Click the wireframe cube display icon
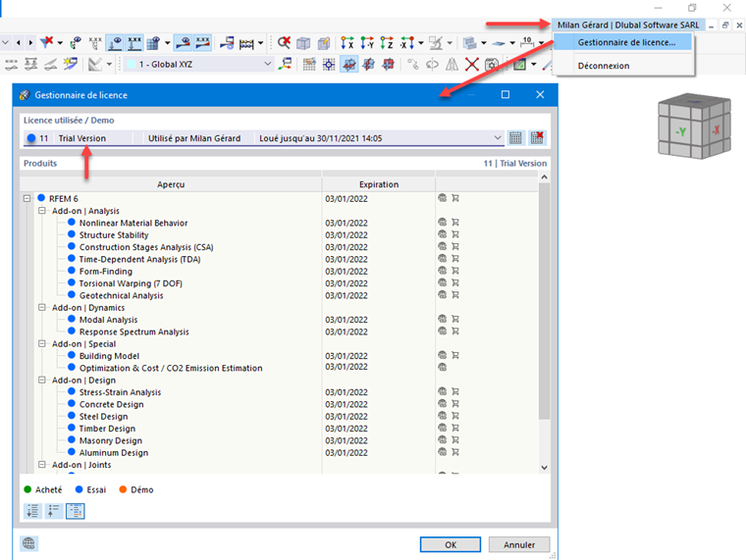Image resolution: width=746 pixels, height=560 pixels. click(x=303, y=43)
